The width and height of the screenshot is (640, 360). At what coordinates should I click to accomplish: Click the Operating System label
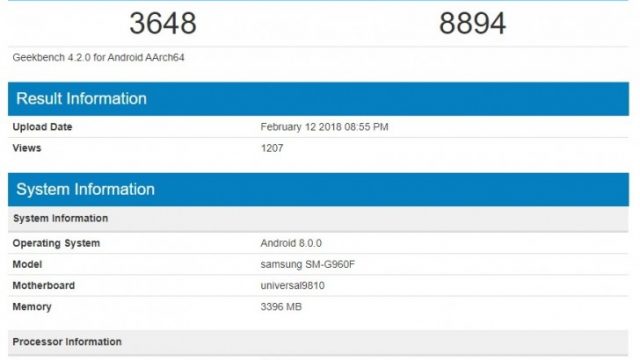tap(56, 243)
